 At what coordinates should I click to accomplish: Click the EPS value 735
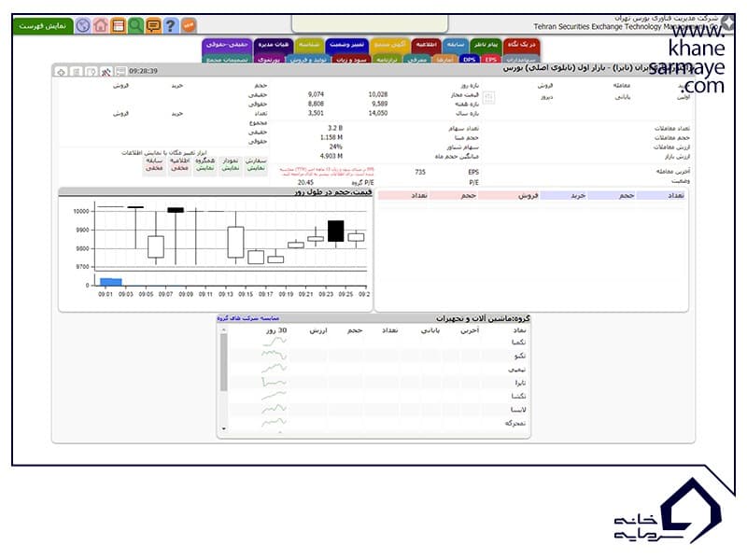coord(419,173)
